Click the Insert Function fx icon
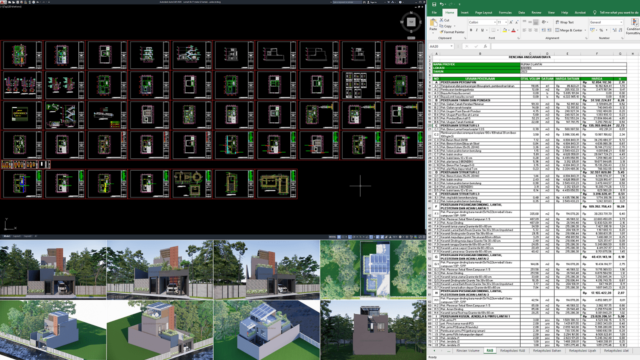Image resolution: width=640 pixels, height=360 pixels. [485, 47]
